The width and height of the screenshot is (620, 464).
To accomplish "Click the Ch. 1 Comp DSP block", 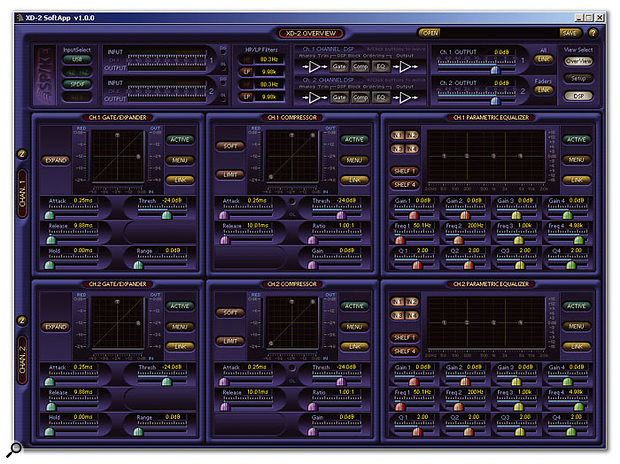I will (360, 66).
